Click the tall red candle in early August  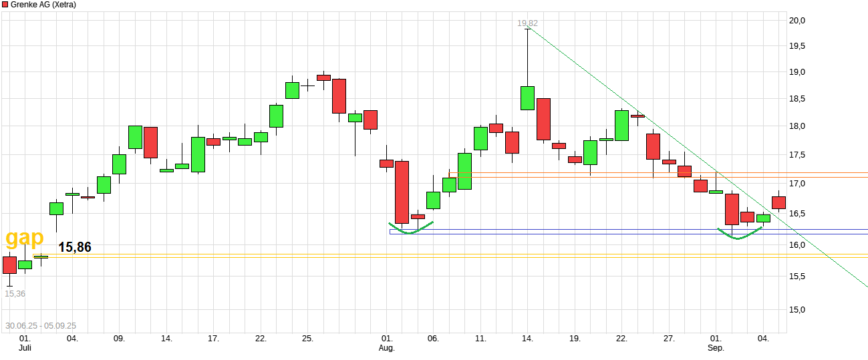[x=402, y=192]
